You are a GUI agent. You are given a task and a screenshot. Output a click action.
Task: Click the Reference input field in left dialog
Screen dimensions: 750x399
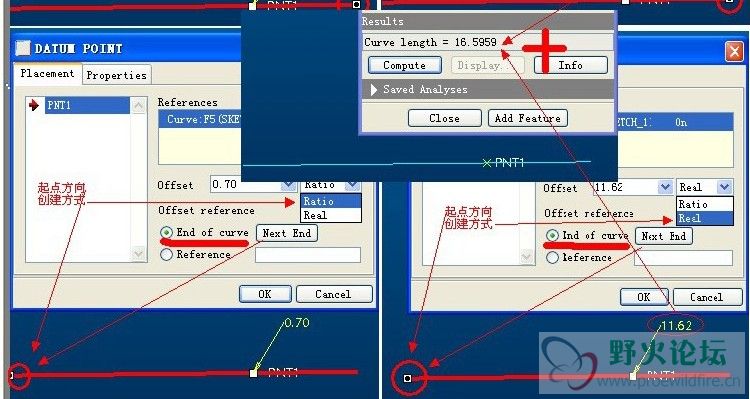[x=308, y=255]
